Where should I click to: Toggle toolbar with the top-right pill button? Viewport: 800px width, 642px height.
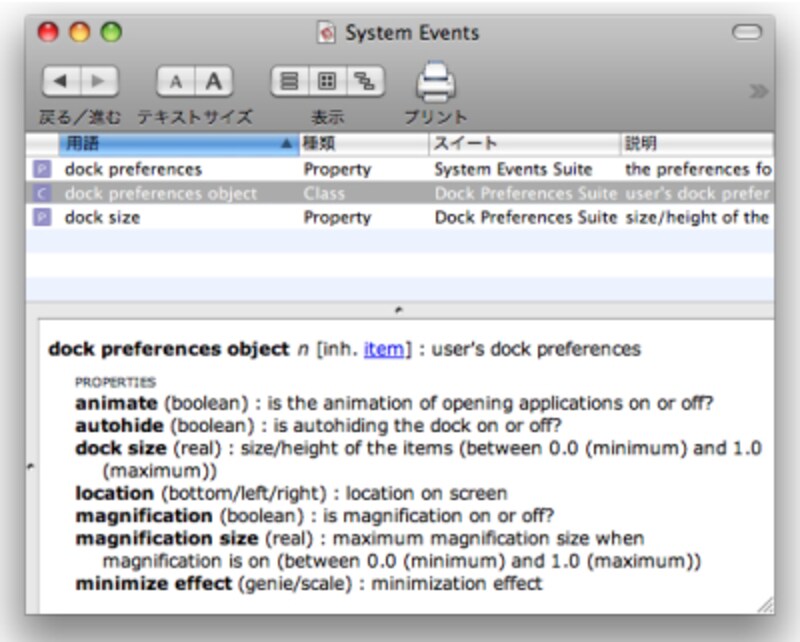pyautogui.click(x=746, y=33)
